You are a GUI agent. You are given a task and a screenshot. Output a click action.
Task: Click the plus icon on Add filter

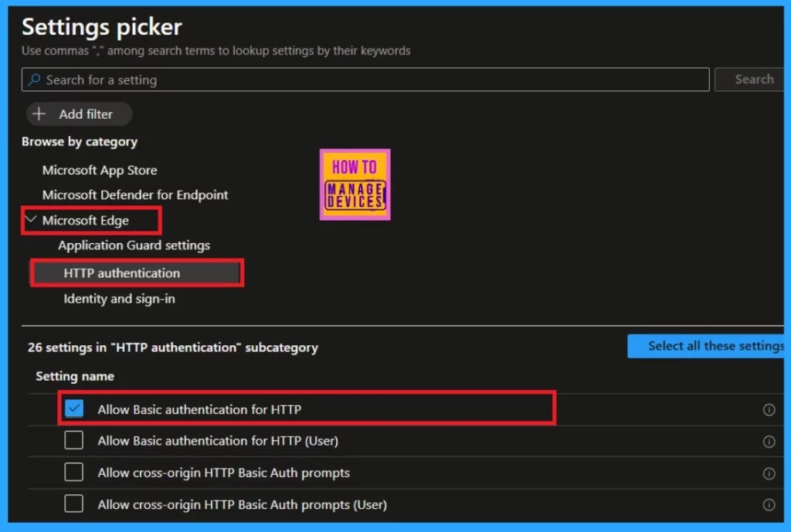[x=39, y=114]
